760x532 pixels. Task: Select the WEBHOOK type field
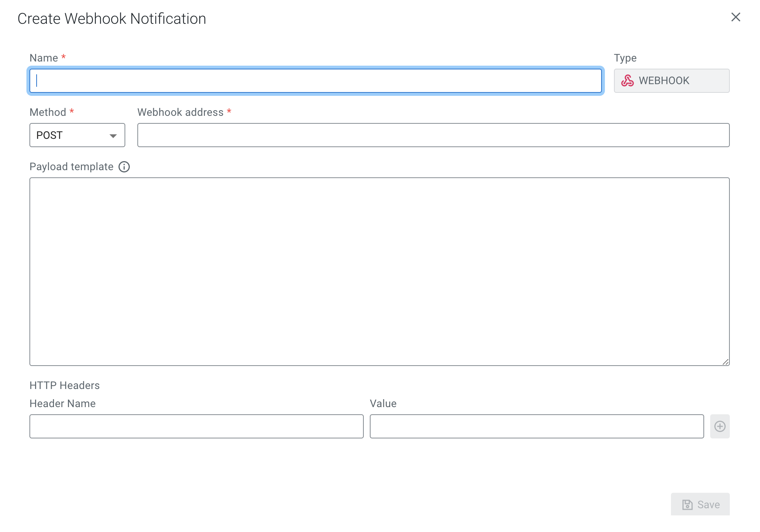pyautogui.click(x=671, y=81)
